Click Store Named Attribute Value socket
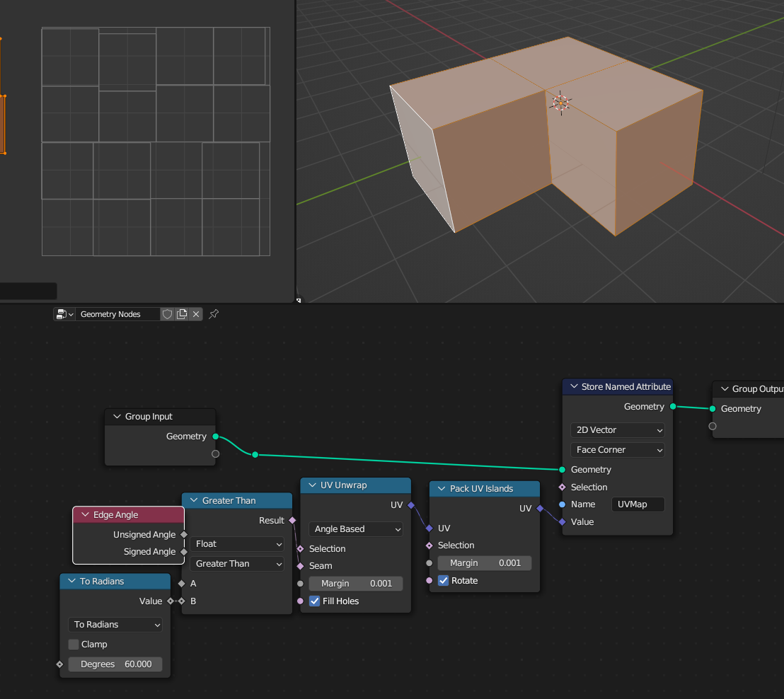This screenshot has height=699, width=784. point(562,522)
